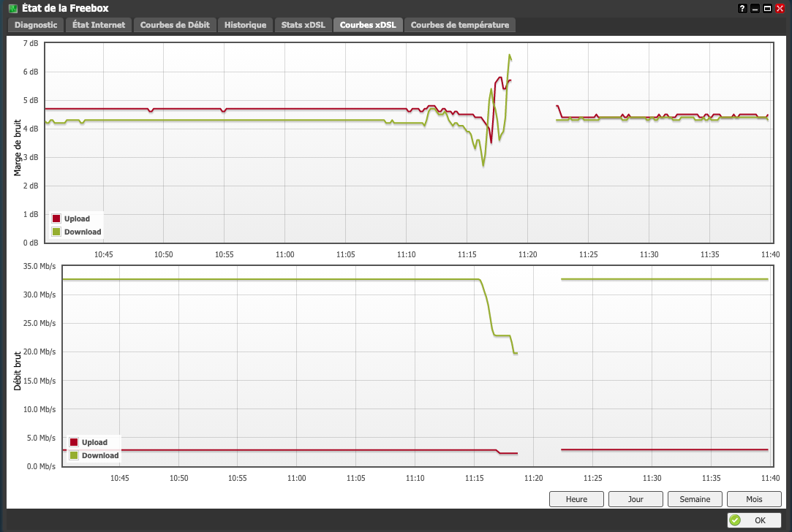The height and width of the screenshot is (532, 792).
Task: Minimize the État de la Freebox window
Action: click(x=755, y=8)
